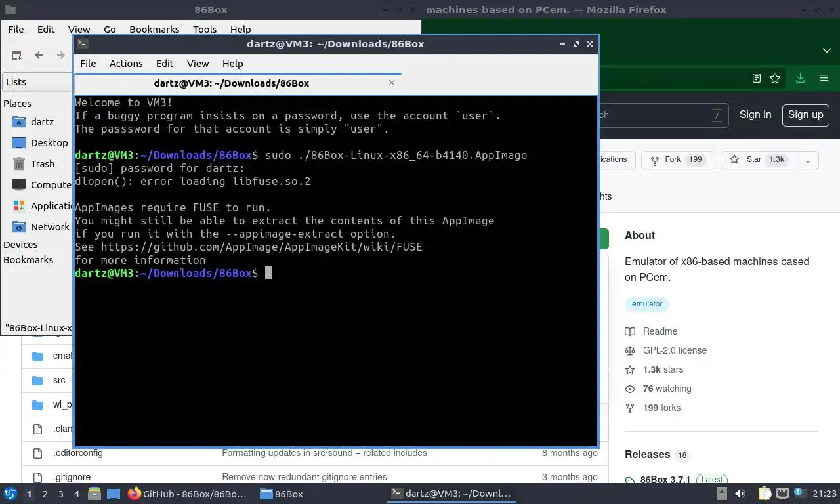Open file manager Tools menu
The width and height of the screenshot is (840, 504).
click(x=205, y=29)
